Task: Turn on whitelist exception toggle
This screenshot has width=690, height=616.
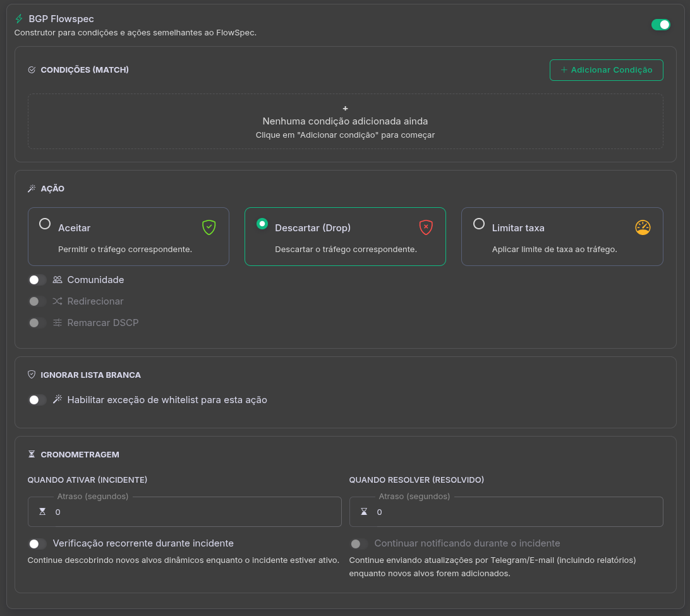Action: [37, 400]
